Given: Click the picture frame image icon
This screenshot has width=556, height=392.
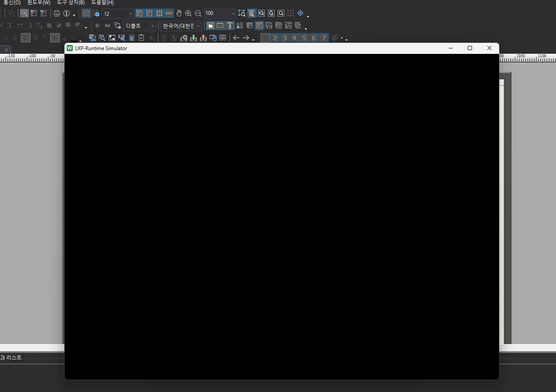Looking at the screenshot, I should (269, 25).
